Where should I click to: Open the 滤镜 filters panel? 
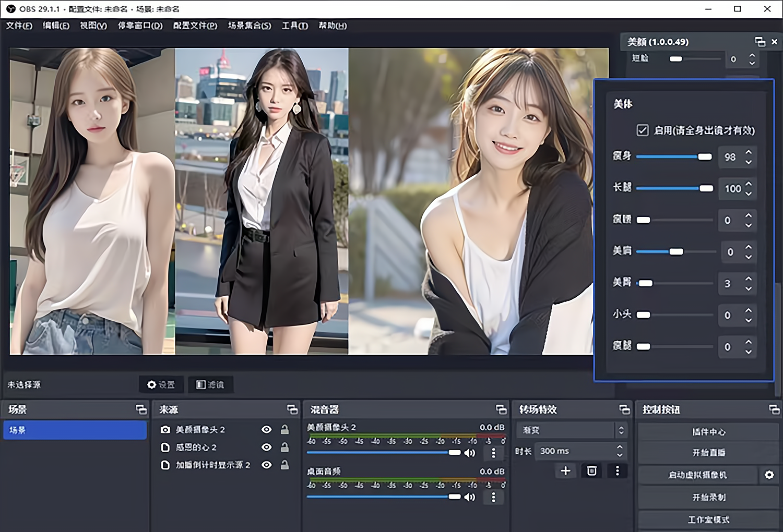click(210, 384)
